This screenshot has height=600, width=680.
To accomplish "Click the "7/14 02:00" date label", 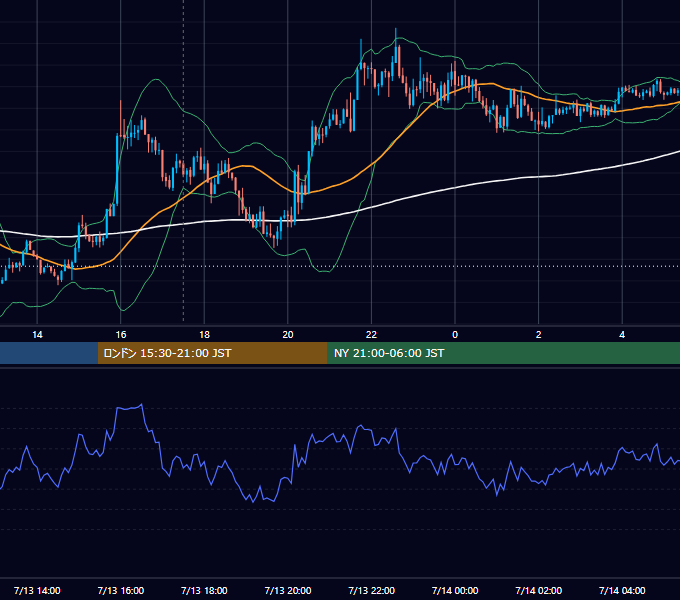I will tap(539, 590).
